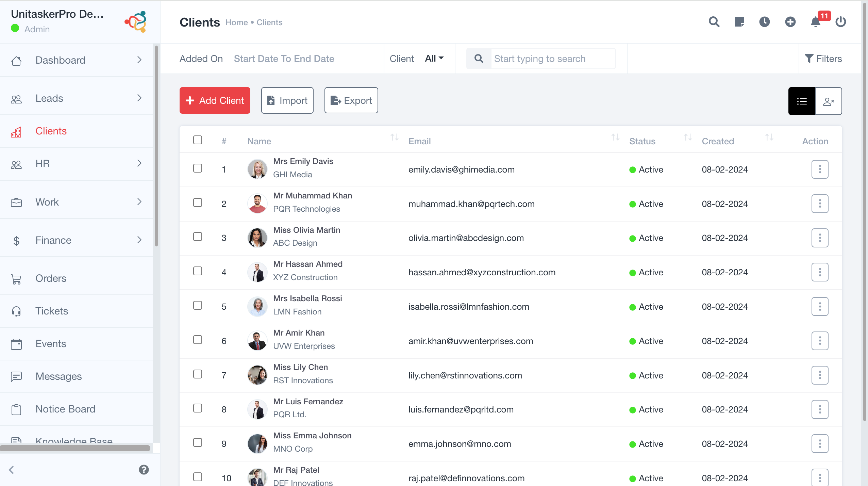Screen dimensions: 868x486
Task: Click the Import button
Action: tap(287, 100)
